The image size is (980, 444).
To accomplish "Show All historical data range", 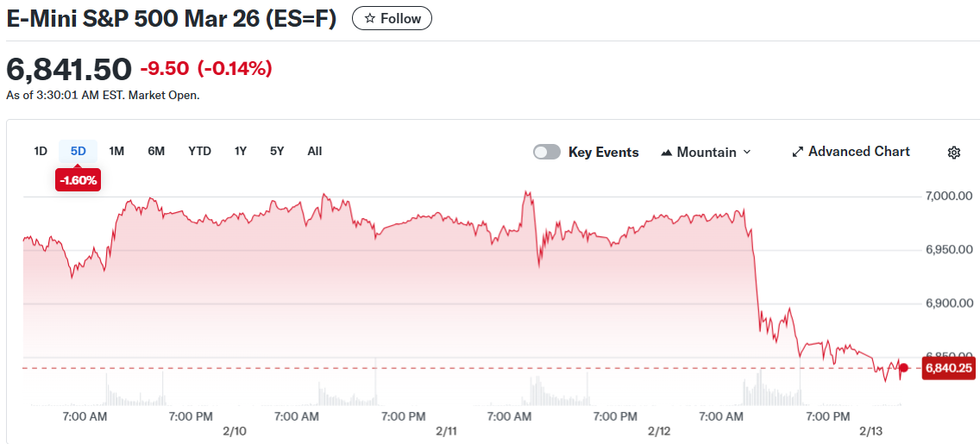I will point(315,151).
